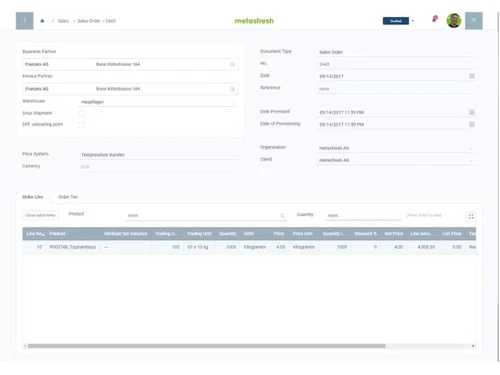Viewport: 500px width, 375px height.
Task: Click the List Price column header
Action: click(452, 234)
